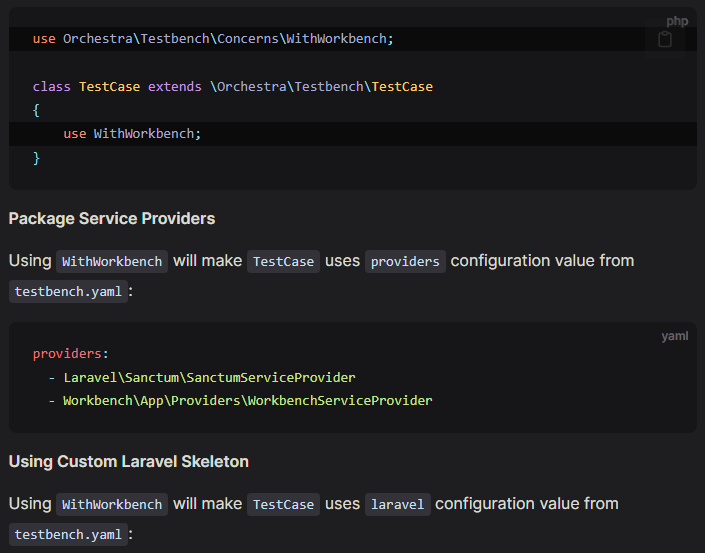Click WithWorkbench code tag under Custom Laravel Skeleton
705x553 pixels.
pos(112,504)
